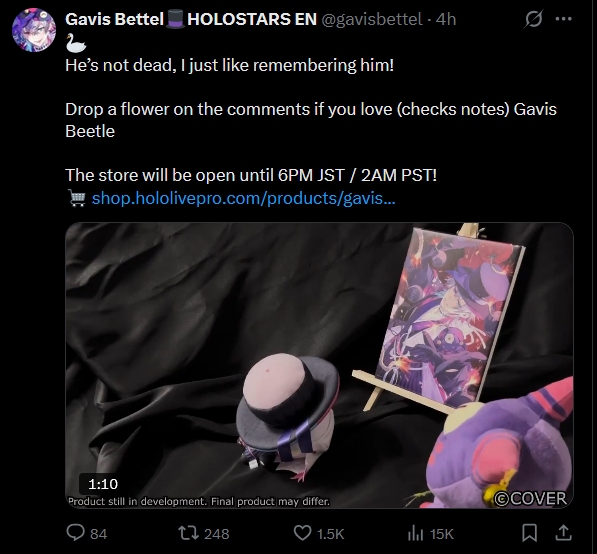Bookmark this post
The image size is (597, 554).
[x=529, y=533]
